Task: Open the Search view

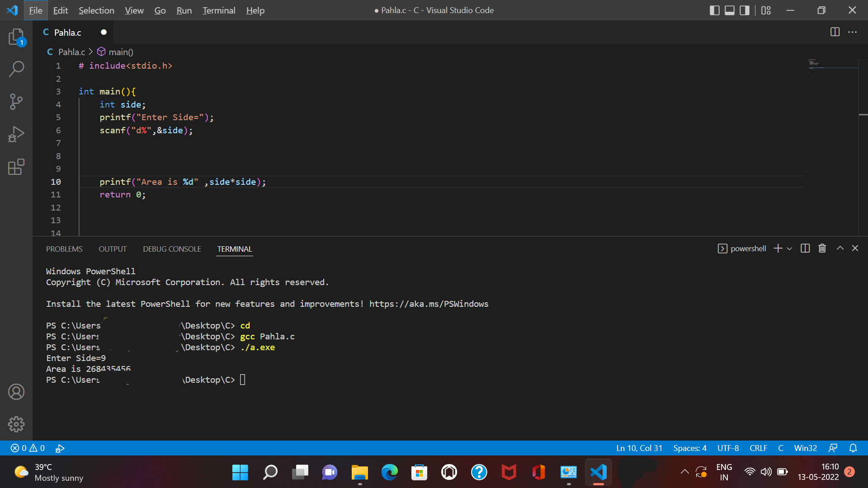Action: (x=16, y=69)
